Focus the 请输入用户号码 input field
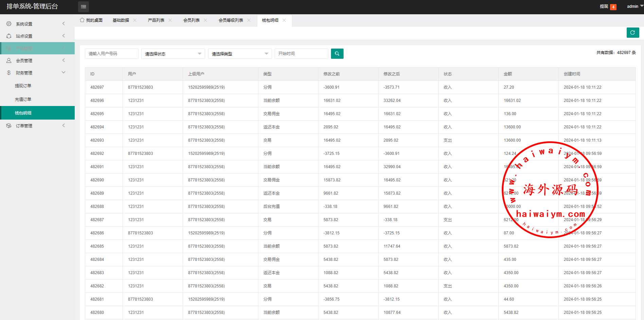The height and width of the screenshot is (320, 644). click(111, 54)
